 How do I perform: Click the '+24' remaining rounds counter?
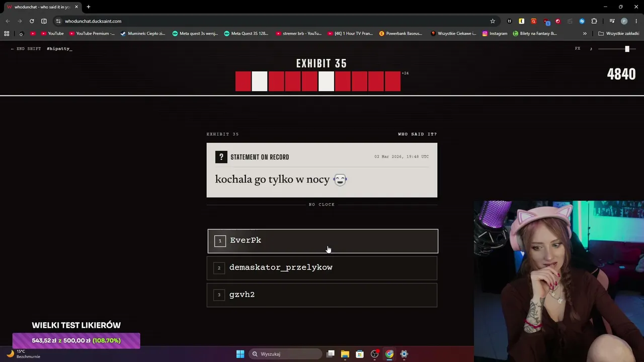[405, 73]
